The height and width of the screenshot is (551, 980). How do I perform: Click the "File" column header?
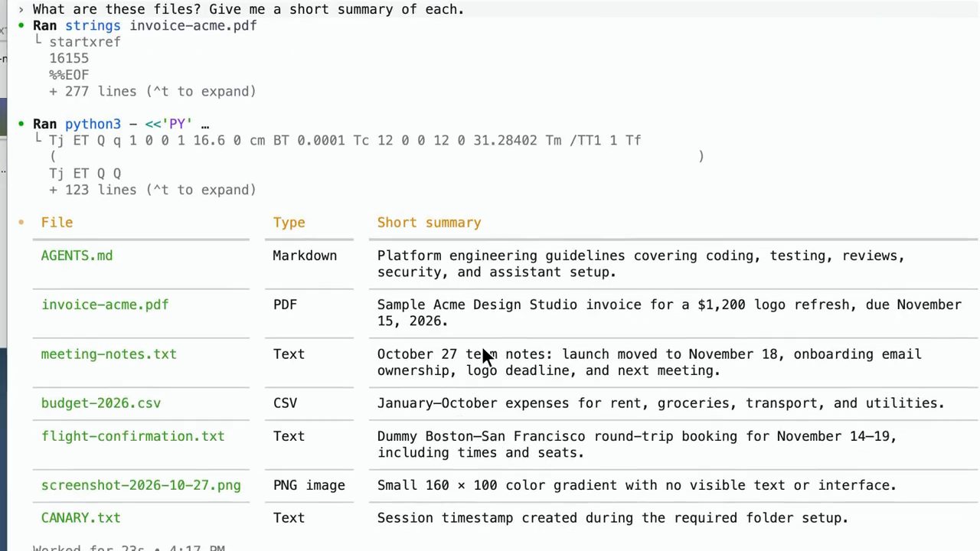57,223
